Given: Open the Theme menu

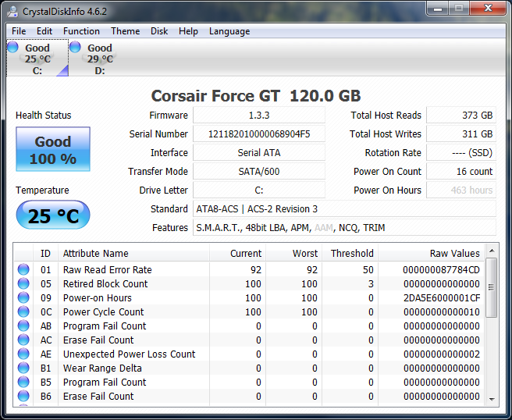Looking at the screenshot, I should tap(126, 31).
